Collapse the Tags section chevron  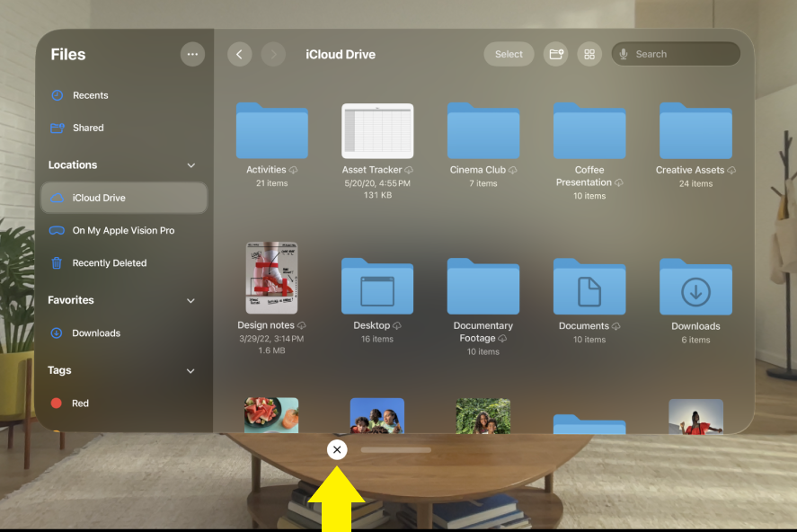click(190, 371)
